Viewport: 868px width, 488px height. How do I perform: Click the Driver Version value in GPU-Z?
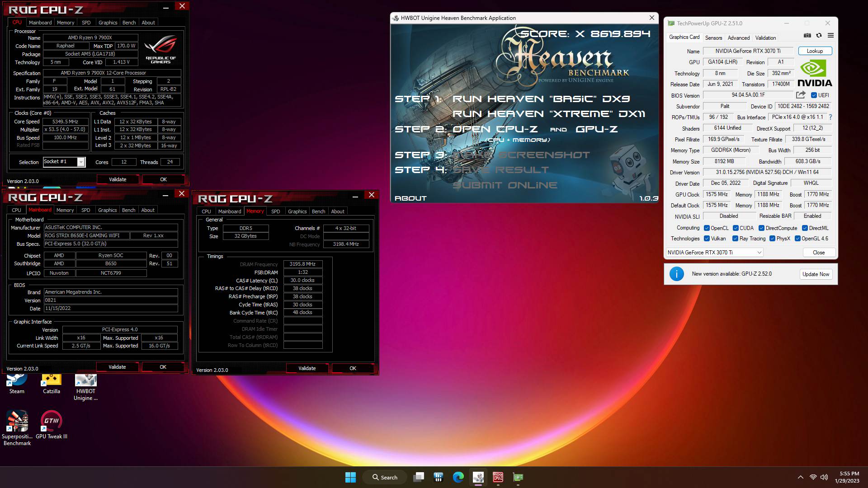point(767,172)
